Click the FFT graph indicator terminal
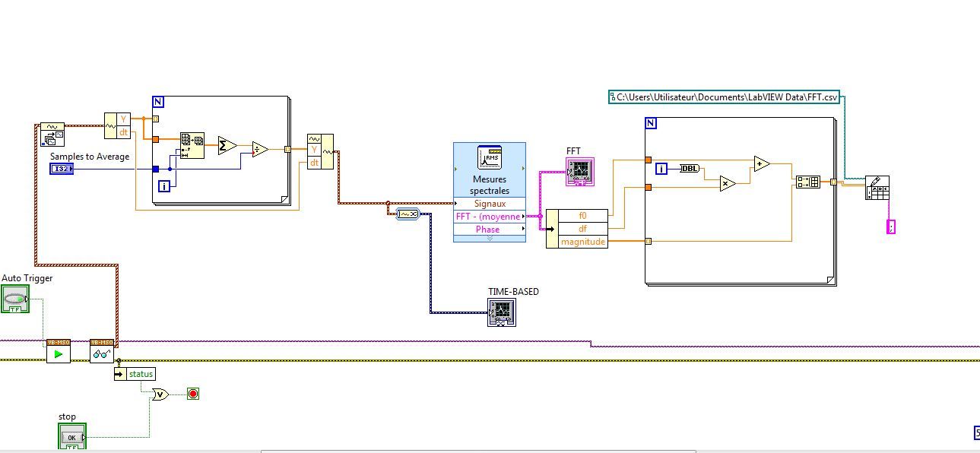 [579, 173]
